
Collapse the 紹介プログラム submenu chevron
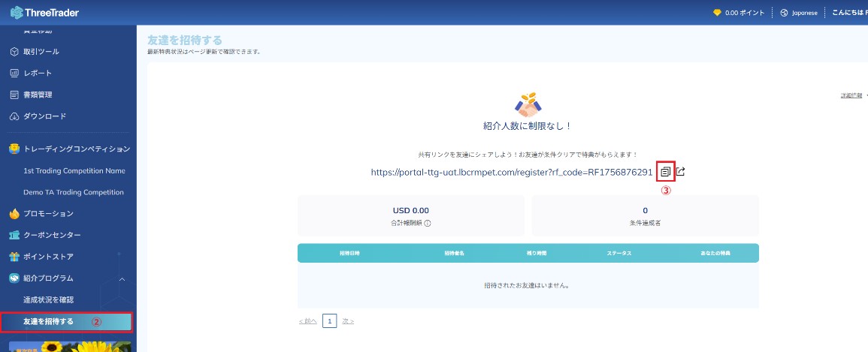(122, 279)
